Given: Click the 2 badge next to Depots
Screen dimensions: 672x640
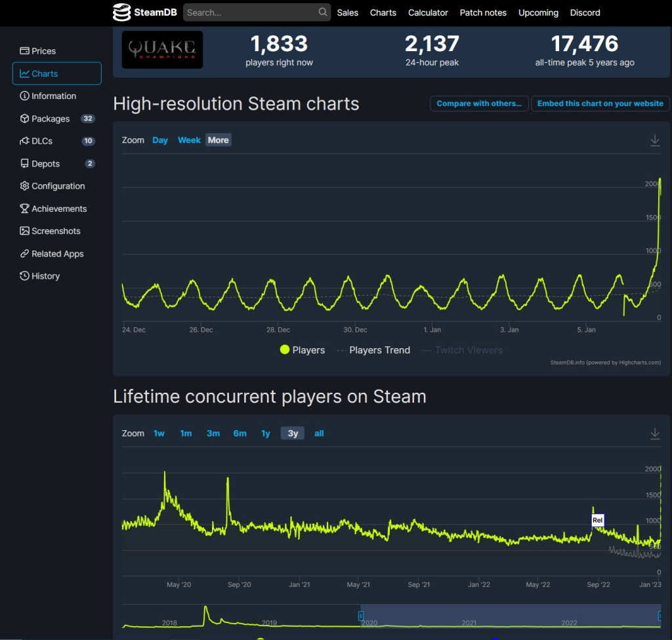Looking at the screenshot, I should click(89, 164).
